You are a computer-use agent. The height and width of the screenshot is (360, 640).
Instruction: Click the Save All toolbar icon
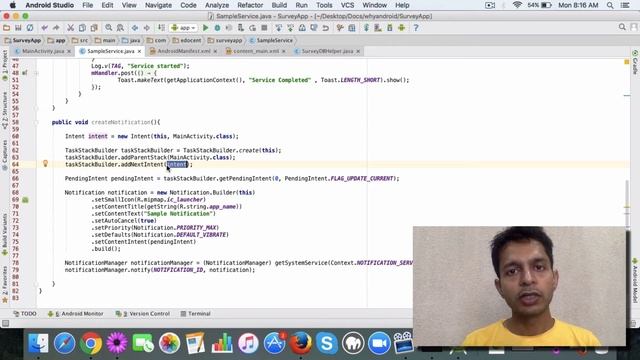pyautogui.click(x=18, y=28)
